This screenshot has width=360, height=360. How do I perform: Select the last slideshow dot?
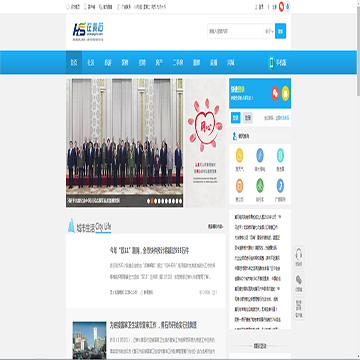coord(180,201)
